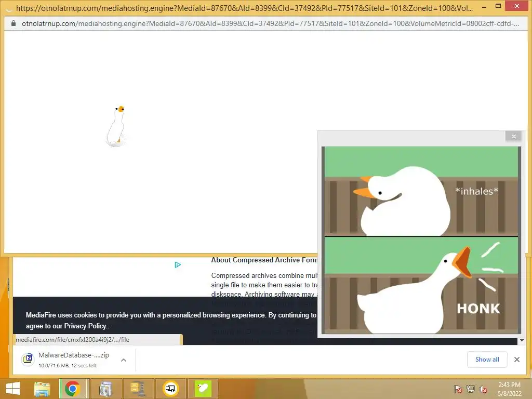
Task: Click the MediaFire cookies notice text
Action: pos(171,320)
